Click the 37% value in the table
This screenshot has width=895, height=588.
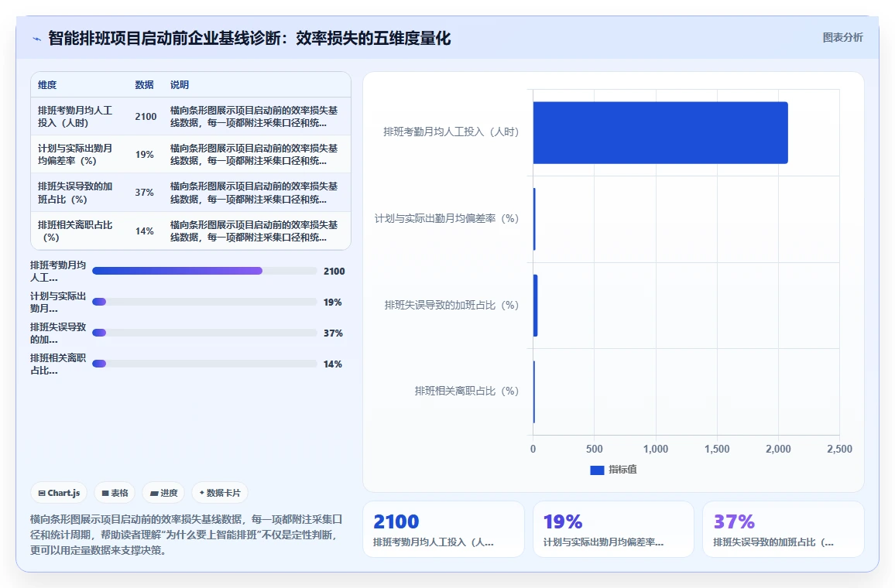tap(145, 193)
